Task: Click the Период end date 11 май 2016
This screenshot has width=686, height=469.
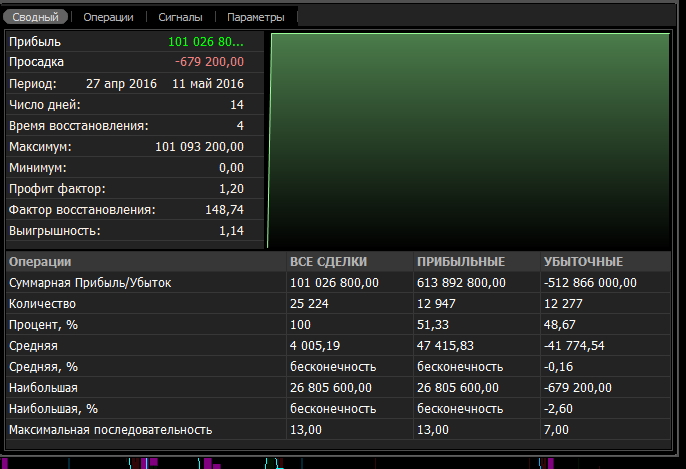Action: coord(208,83)
